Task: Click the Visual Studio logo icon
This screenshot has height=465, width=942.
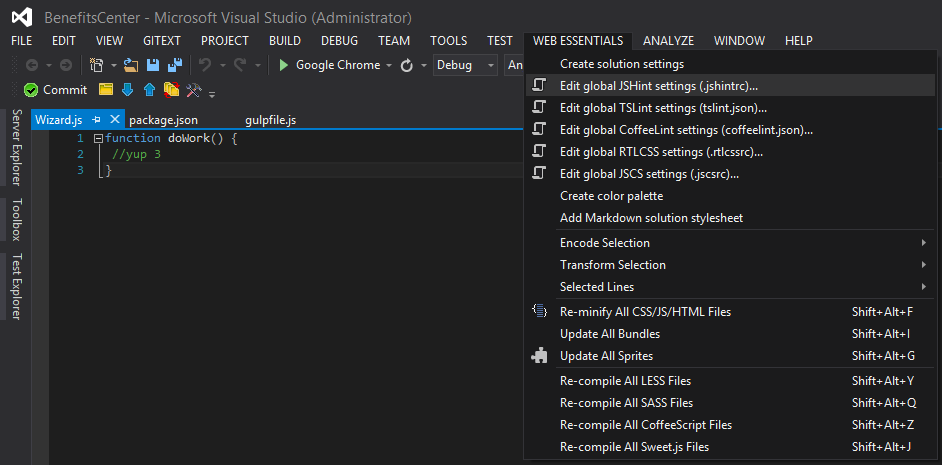Action: (x=22, y=18)
